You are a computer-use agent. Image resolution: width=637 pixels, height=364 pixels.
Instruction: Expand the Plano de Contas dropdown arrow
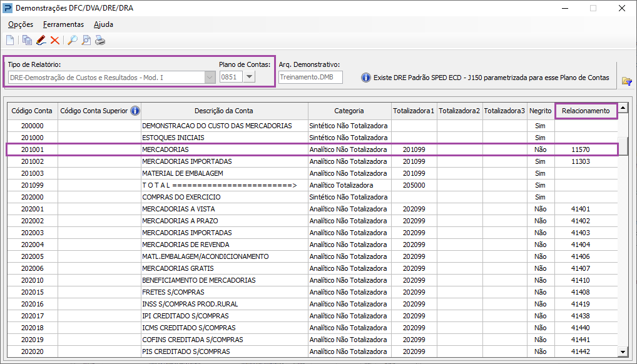click(249, 77)
